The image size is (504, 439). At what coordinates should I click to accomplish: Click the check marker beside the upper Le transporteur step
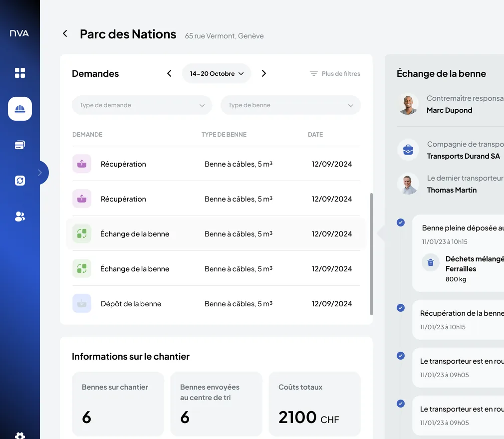(x=401, y=356)
